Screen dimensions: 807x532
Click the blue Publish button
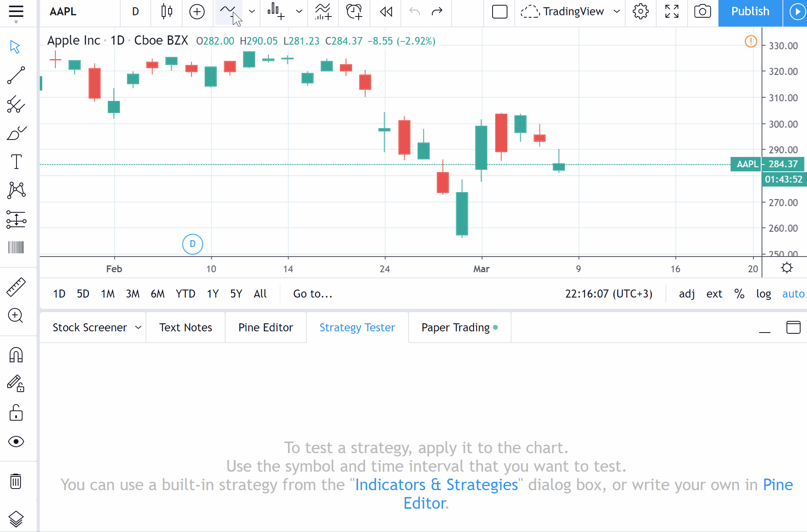click(750, 12)
